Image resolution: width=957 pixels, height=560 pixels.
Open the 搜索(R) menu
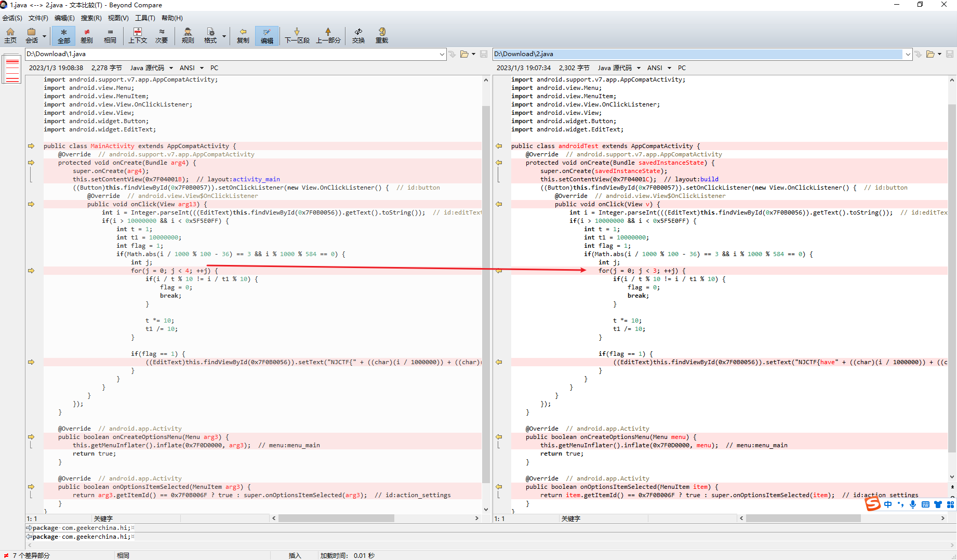(x=91, y=18)
